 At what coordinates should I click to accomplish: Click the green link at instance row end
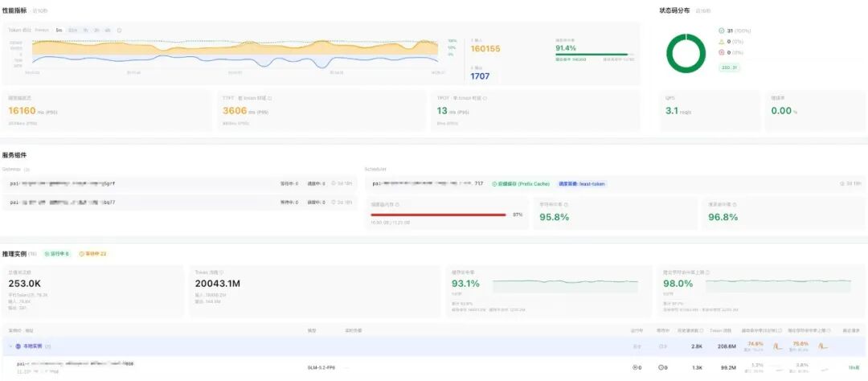(853, 367)
